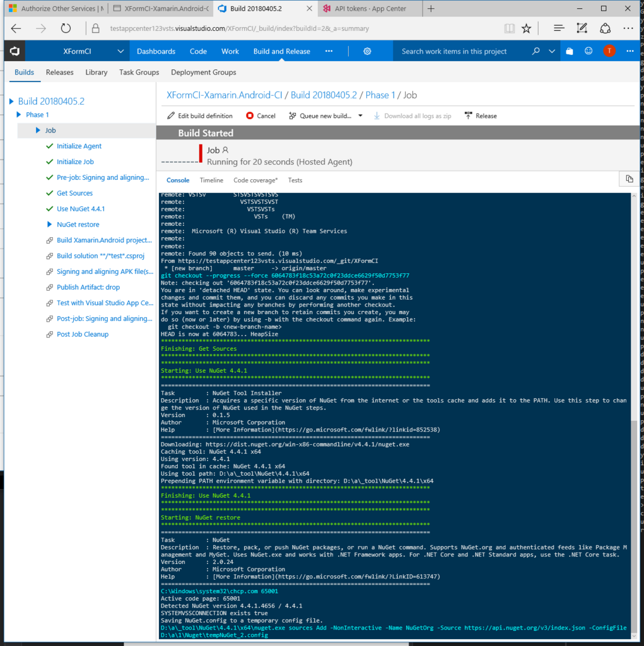Click Build 20180405.2 breadcrumb link

point(324,95)
